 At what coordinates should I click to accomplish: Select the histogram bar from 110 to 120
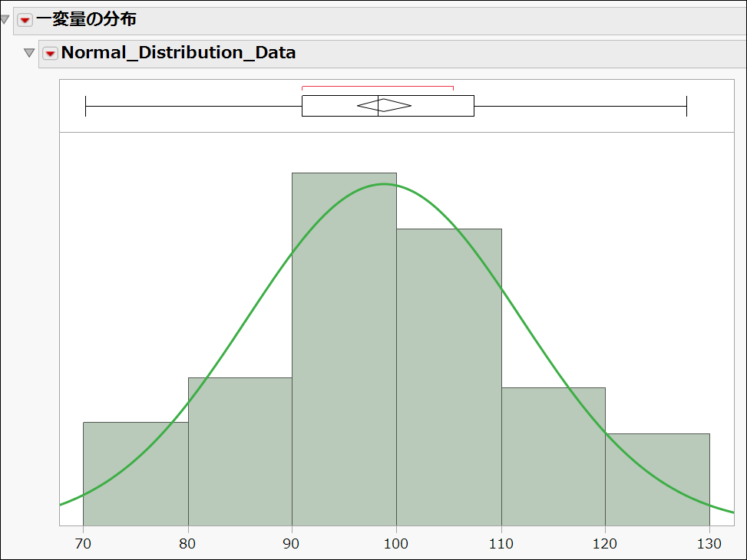[553, 456]
